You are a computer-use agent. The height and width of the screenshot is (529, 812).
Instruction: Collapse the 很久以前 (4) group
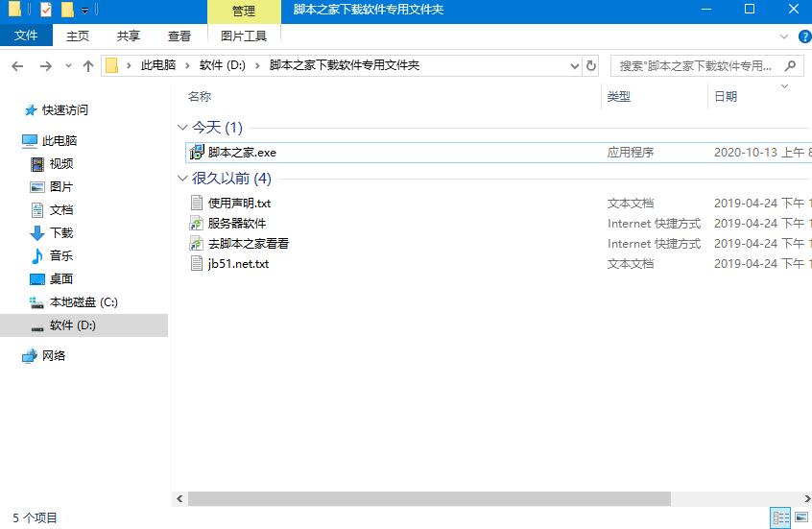pos(181,178)
